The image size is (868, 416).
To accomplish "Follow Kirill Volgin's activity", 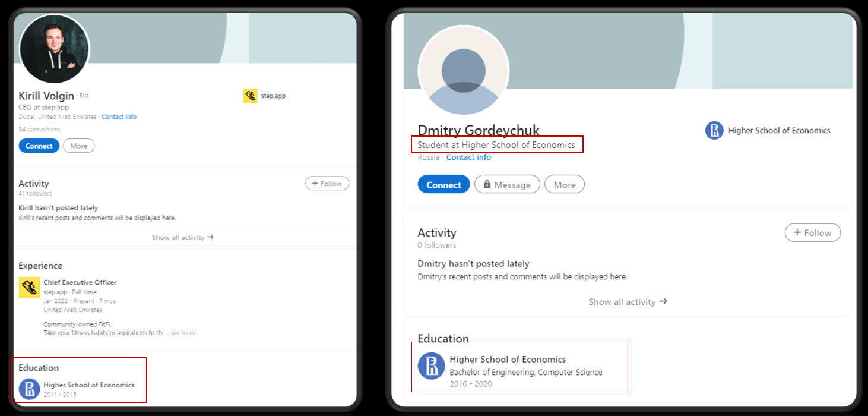I will pos(327,184).
